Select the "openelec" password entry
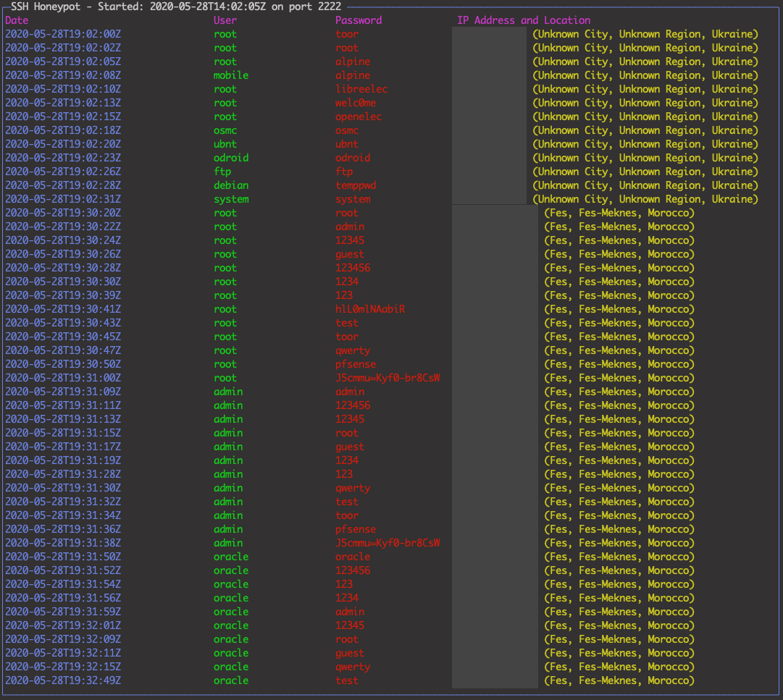Screen dimensions: 783x700 click(359, 117)
